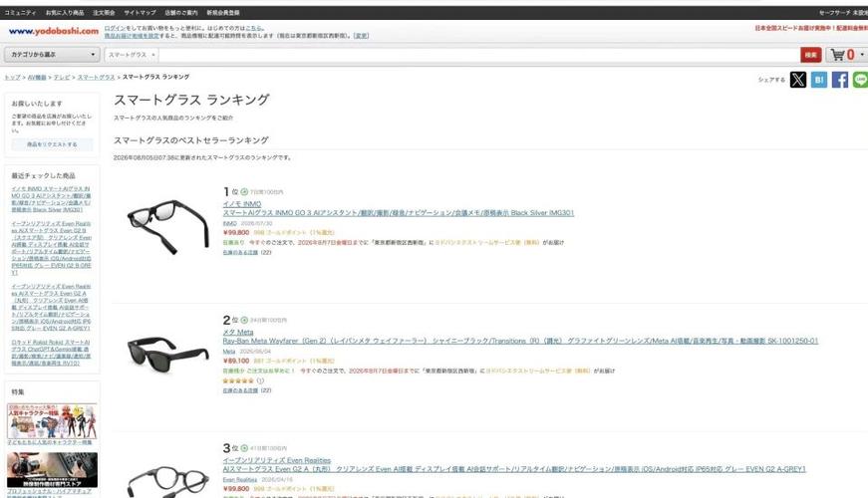Click ヨドバシエクストリームサービス便 link for Ray-Ban Meta

click(x=538, y=371)
